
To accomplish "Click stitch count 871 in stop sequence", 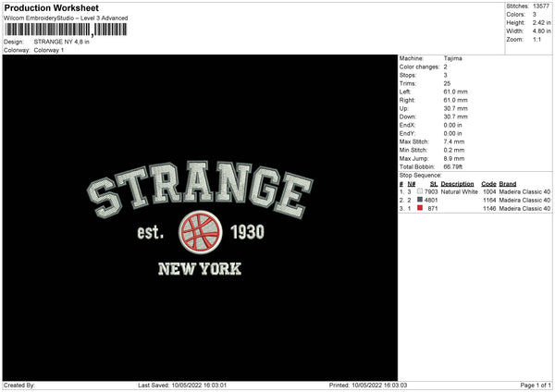I will click(433, 209).
